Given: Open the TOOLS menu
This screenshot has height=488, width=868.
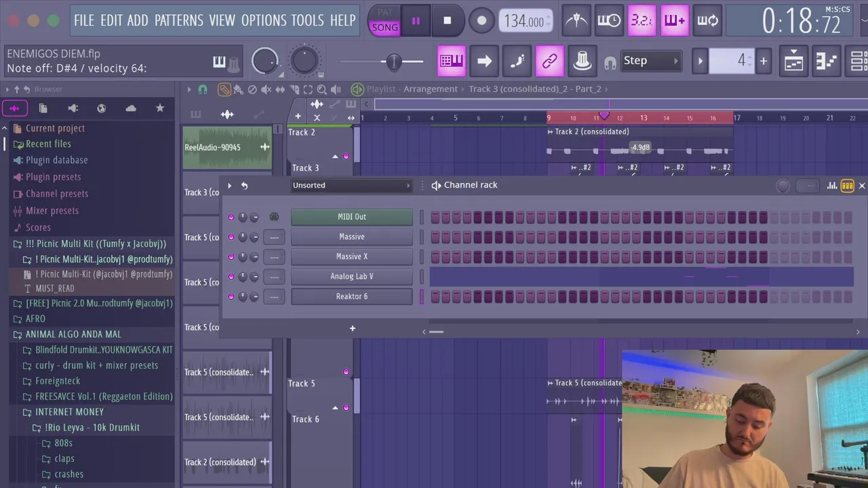Looking at the screenshot, I should click(307, 20).
